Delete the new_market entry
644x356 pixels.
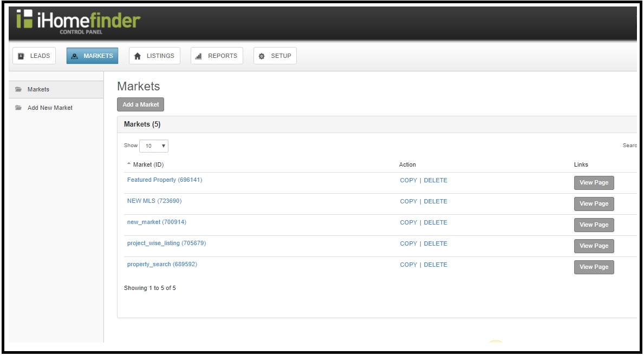435,222
